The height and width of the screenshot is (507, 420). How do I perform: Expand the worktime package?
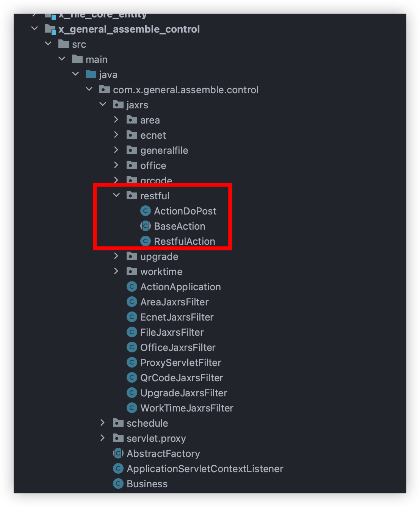(116, 271)
